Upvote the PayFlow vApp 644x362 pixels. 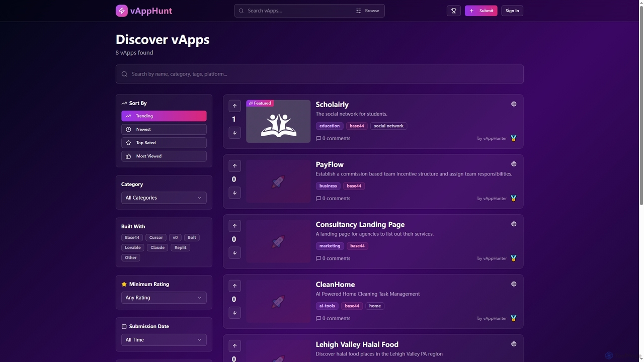tap(234, 166)
